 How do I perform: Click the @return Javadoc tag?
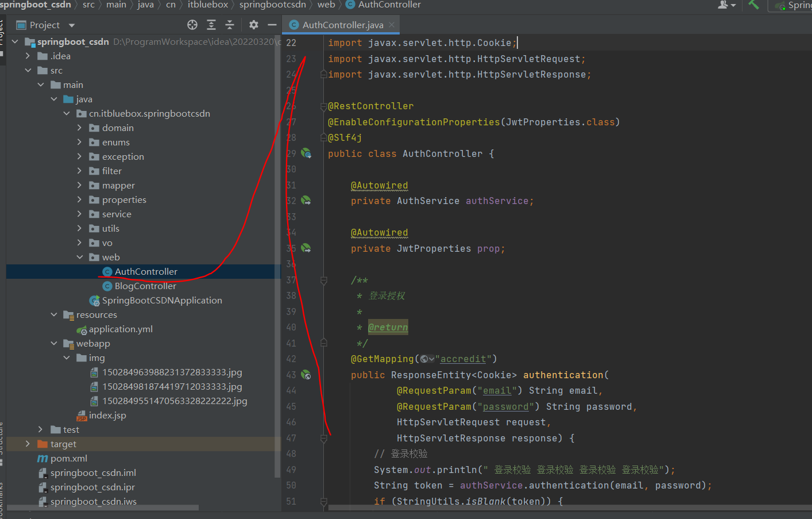point(388,327)
